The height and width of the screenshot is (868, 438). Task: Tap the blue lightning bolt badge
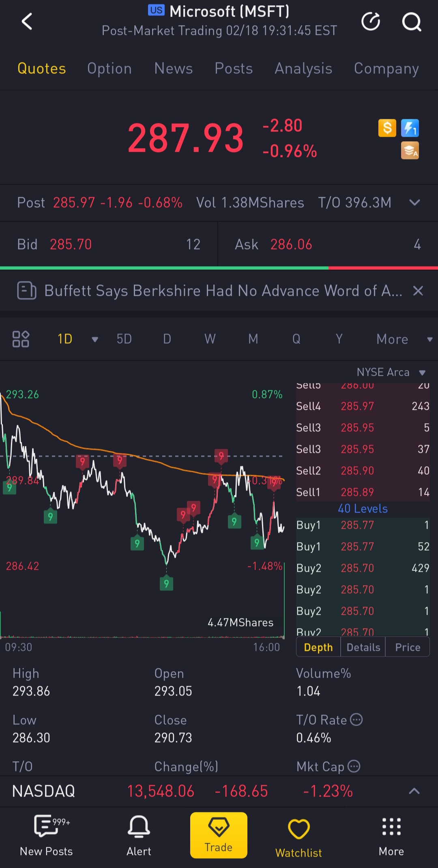click(410, 128)
